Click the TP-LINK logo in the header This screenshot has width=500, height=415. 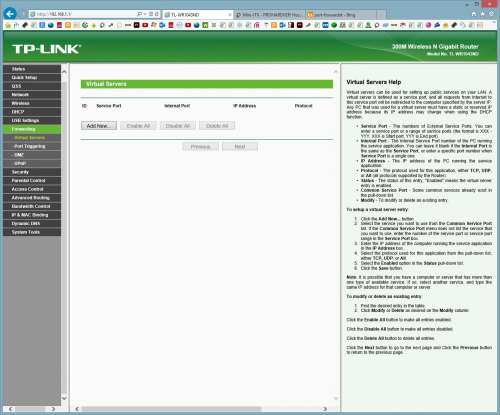point(46,49)
